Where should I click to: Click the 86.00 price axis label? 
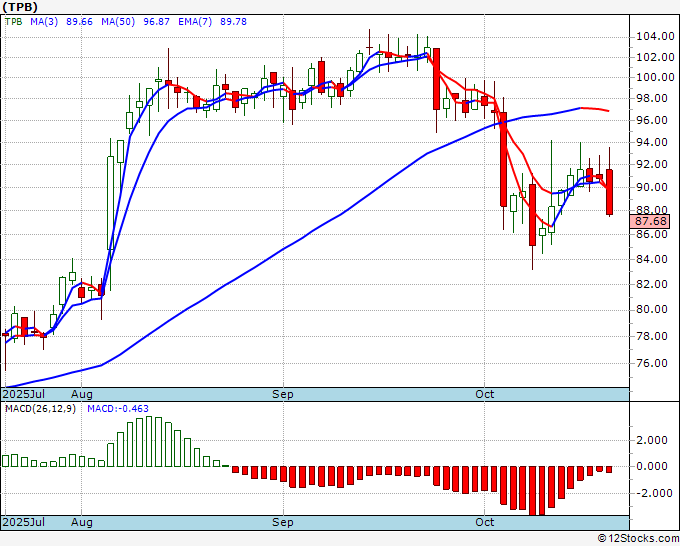click(x=652, y=234)
